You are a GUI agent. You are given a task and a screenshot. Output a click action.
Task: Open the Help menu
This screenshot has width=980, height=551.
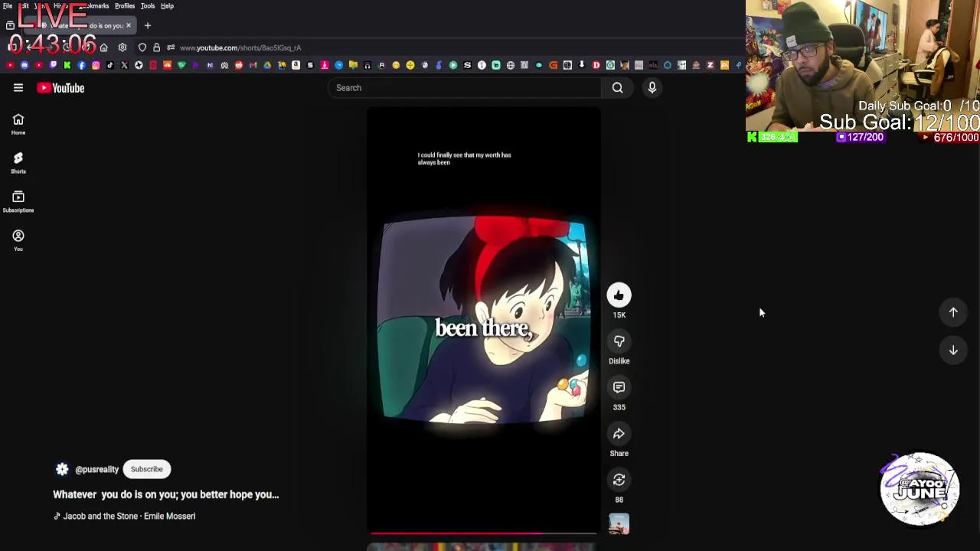click(x=167, y=5)
